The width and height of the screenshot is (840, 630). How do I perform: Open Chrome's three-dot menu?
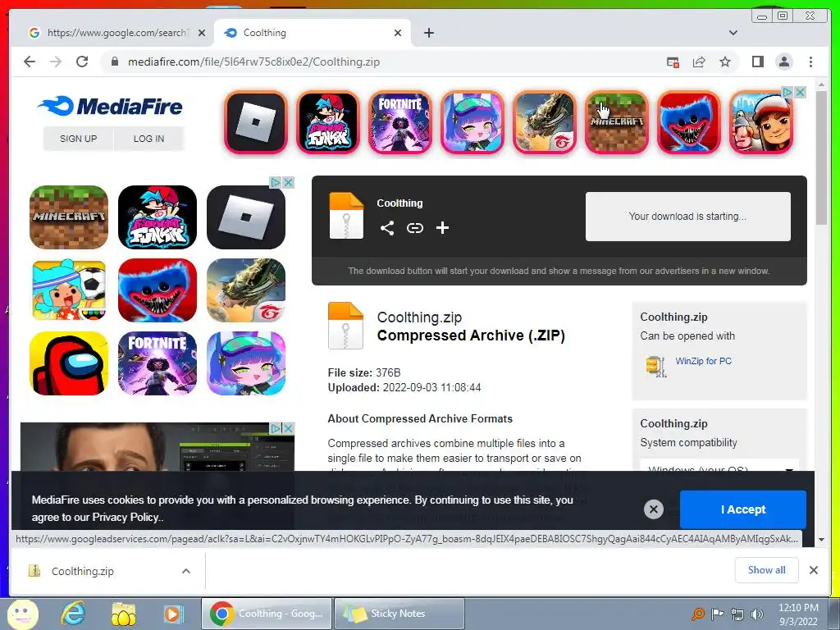click(x=810, y=62)
